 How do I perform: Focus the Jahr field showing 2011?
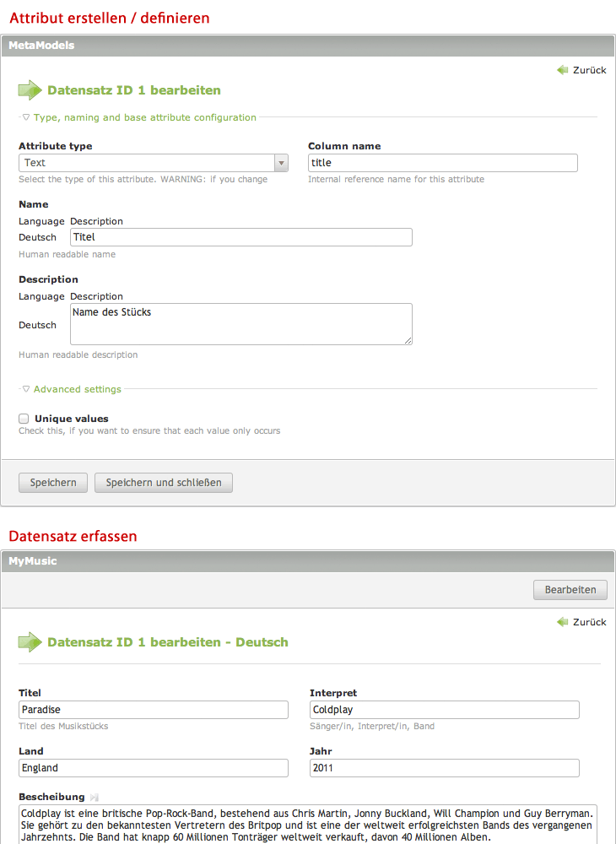coord(444,768)
